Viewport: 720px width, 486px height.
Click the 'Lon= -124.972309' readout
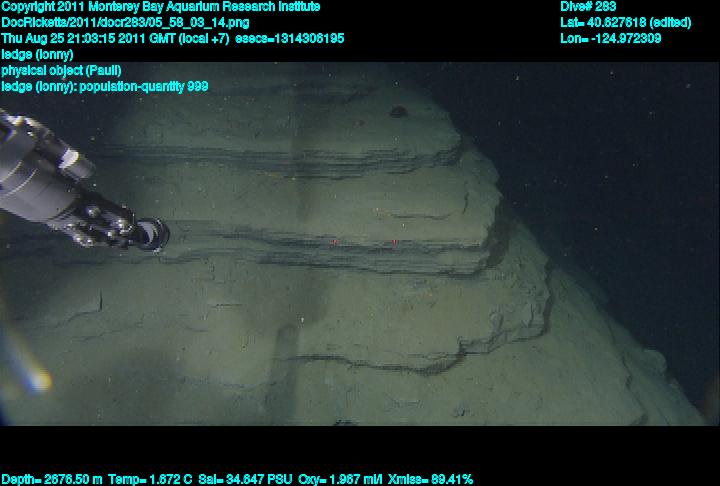(611, 39)
